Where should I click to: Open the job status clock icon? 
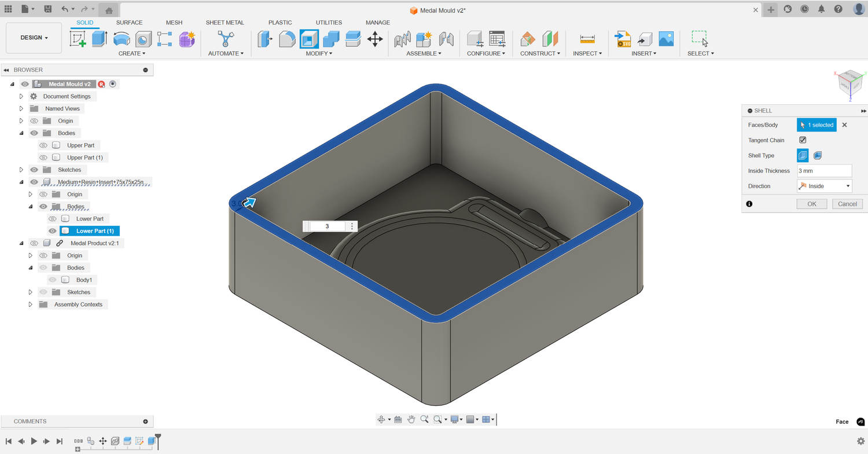(x=804, y=9)
